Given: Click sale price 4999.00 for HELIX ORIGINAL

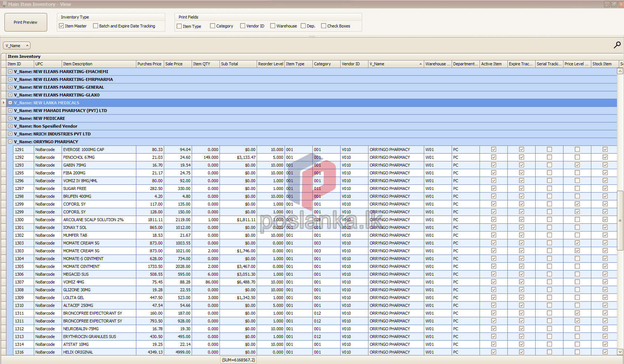Looking at the screenshot, I should [x=178, y=352].
